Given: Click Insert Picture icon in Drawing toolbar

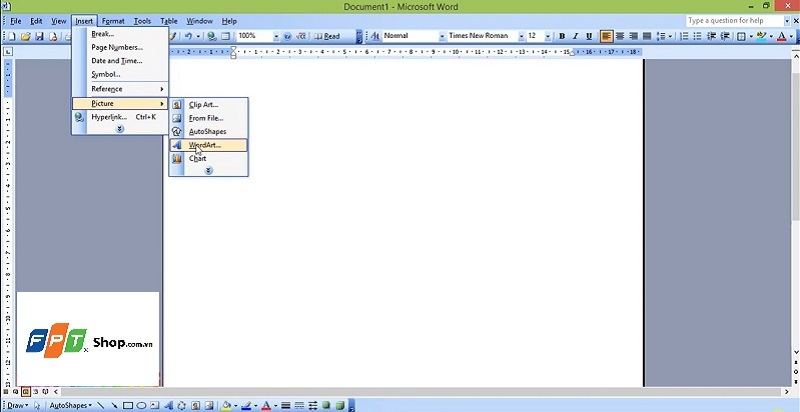Looking at the screenshot, I should [208, 406].
